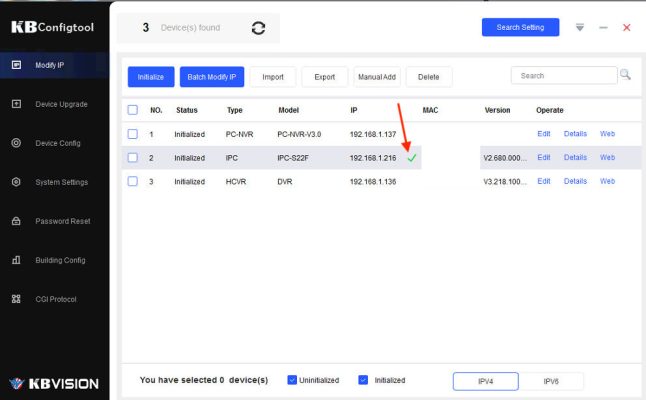This screenshot has width=646, height=400.
Task: Open the Device Upgrade section
Action: 61,104
